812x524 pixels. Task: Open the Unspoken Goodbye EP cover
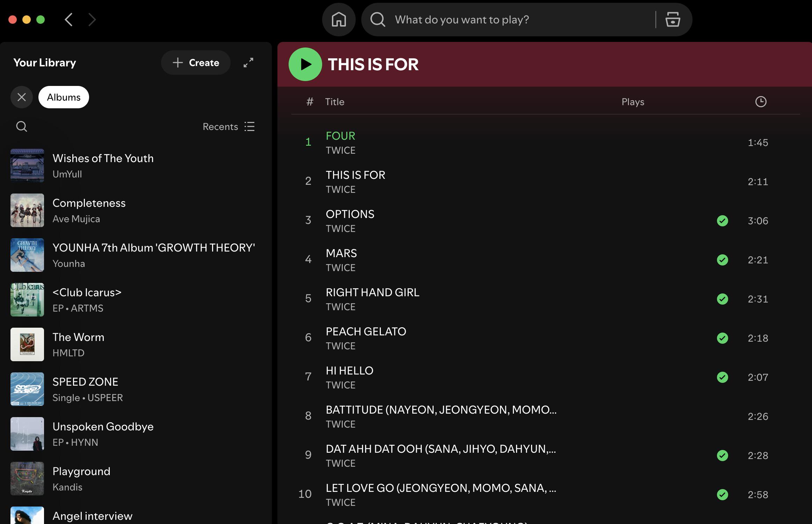27,434
